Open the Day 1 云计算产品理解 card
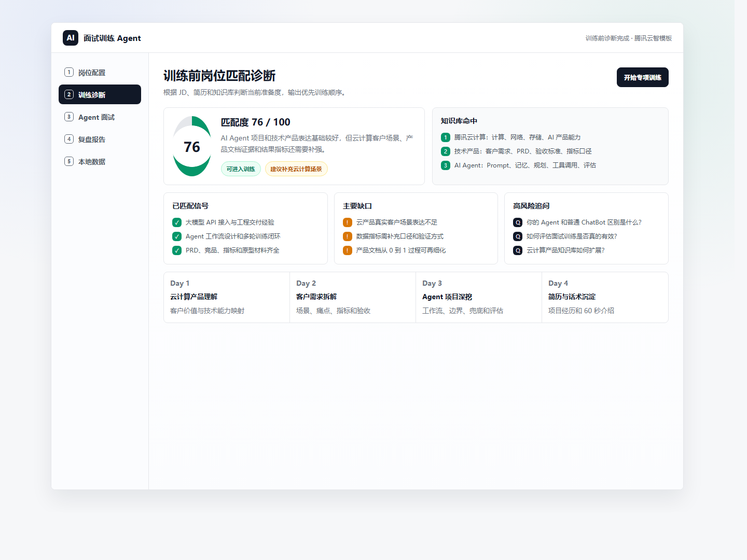747x560 pixels. pyautogui.click(x=227, y=297)
